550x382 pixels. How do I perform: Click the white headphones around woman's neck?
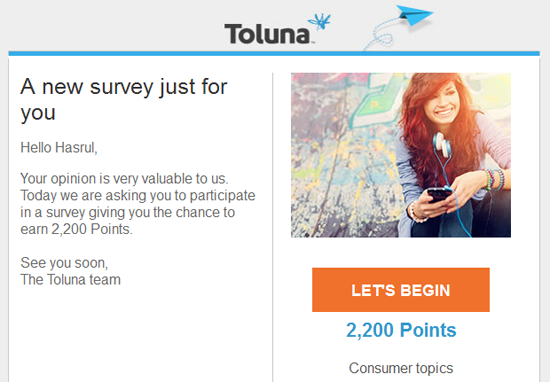[442, 145]
